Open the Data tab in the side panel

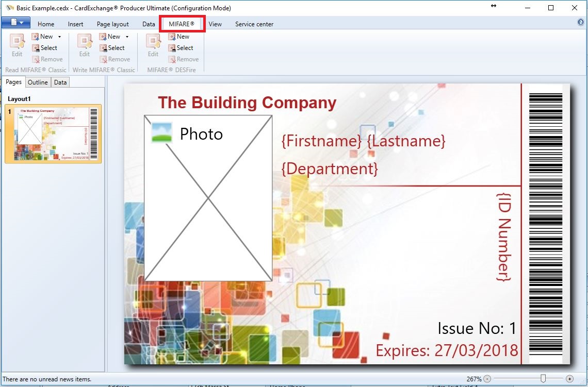(60, 82)
